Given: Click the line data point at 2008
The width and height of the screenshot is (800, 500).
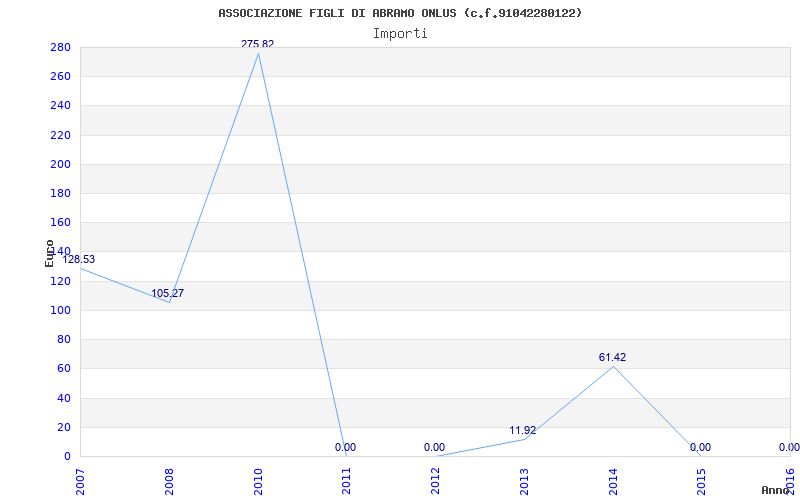Looking at the screenshot, I should click(x=169, y=303).
